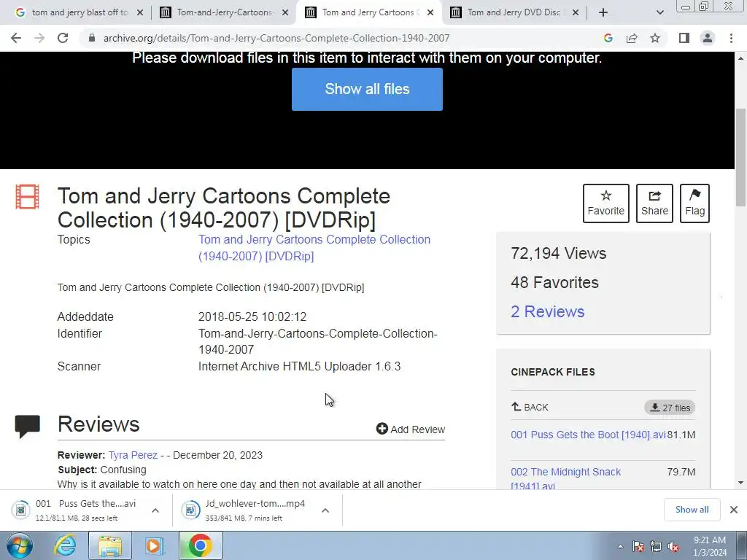Screen dimensions: 747x560
Task: Go back using the browser back arrow
Action: (16, 38)
